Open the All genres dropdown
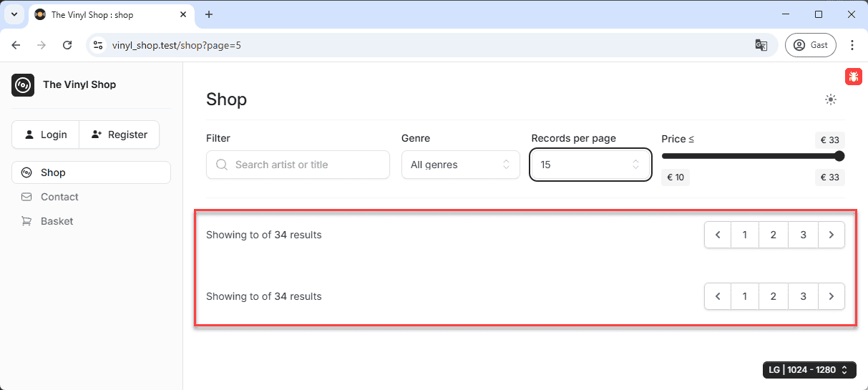 (x=460, y=165)
